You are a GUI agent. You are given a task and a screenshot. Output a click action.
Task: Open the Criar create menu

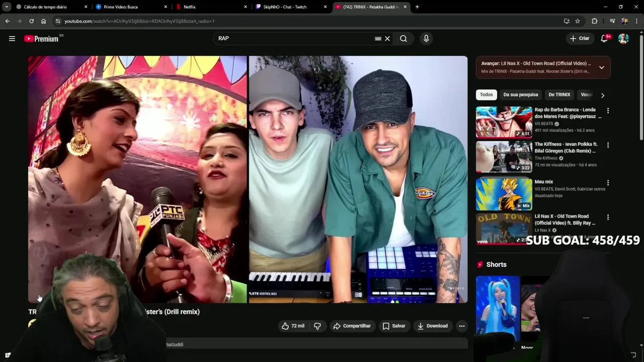coord(580,39)
